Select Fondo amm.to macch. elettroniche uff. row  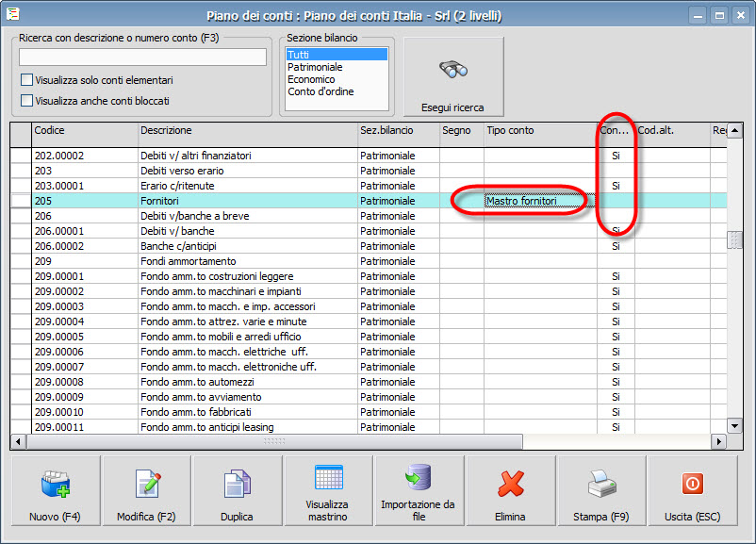tap(369, 367)
